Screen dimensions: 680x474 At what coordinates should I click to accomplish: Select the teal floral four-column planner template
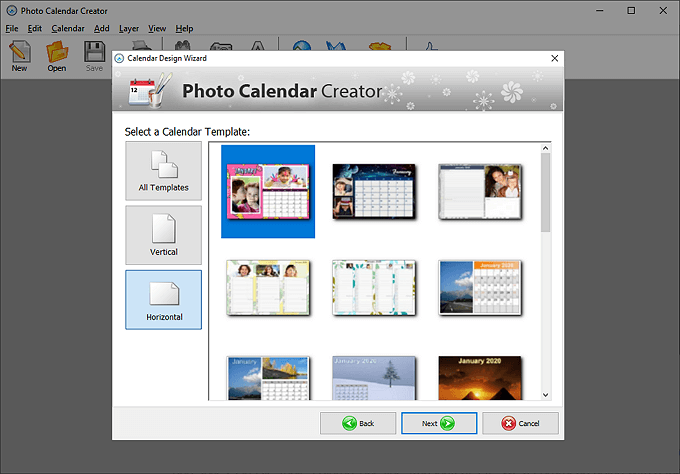[374, 288]
